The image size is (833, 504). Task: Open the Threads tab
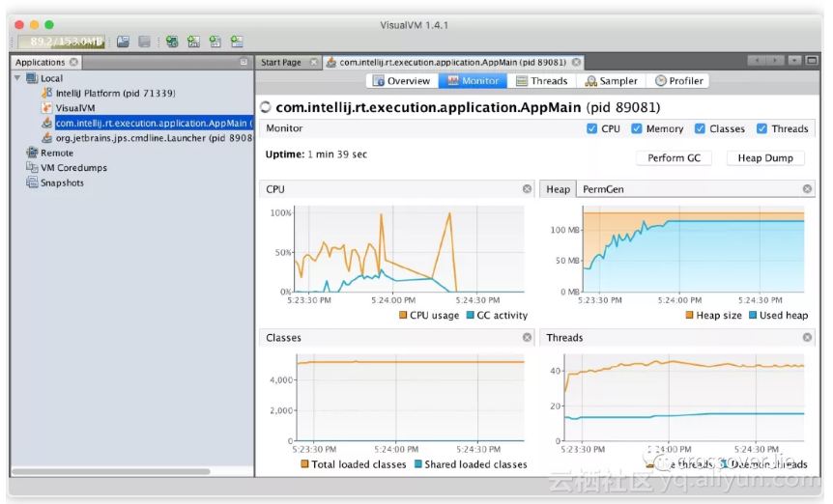point(542,81)
